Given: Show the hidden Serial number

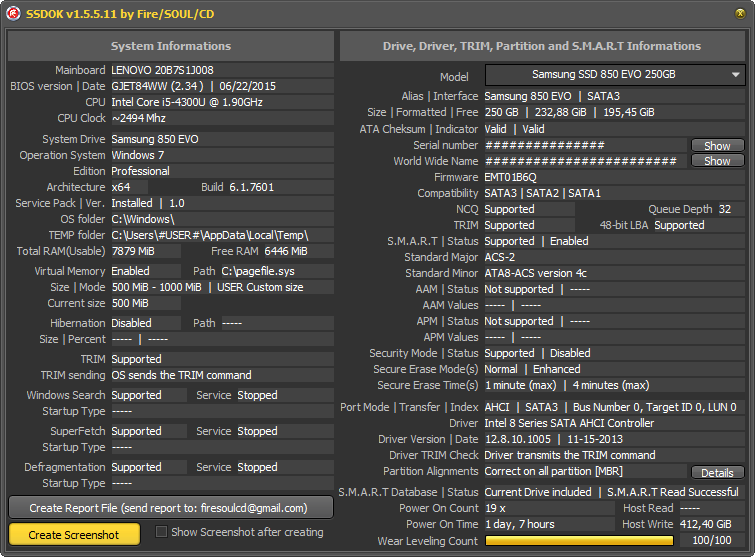Looking at the screenshot, I should tap(717, 145).
